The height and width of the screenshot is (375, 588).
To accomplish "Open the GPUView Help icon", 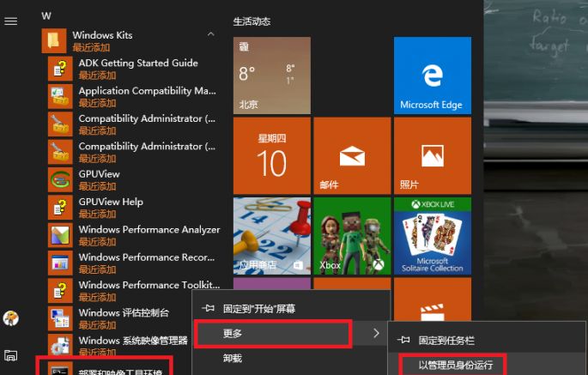I will 60,208.
